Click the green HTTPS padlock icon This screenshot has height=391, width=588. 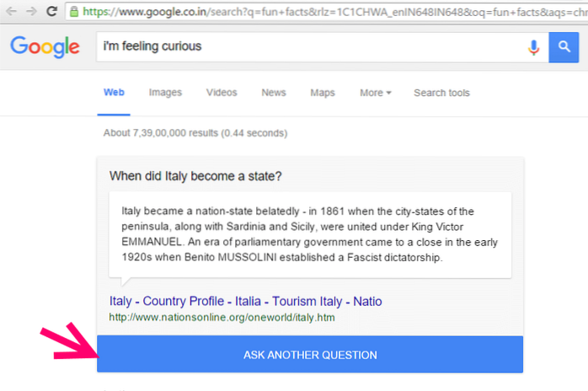click(74, 13)
